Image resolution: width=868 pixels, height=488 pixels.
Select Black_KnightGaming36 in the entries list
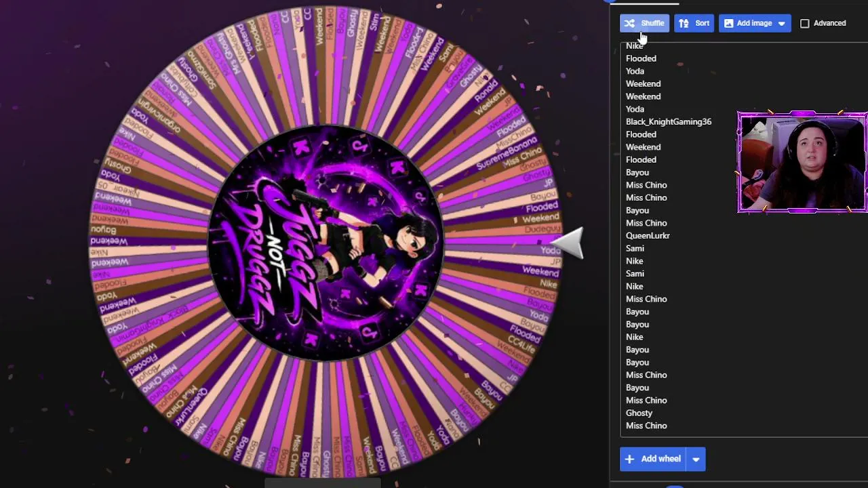click(669, 122)
